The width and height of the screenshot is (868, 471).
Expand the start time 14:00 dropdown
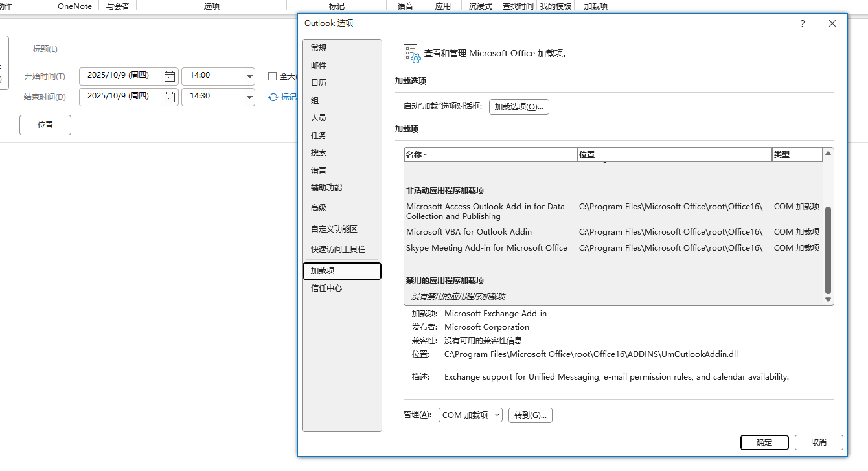(249, 76)
